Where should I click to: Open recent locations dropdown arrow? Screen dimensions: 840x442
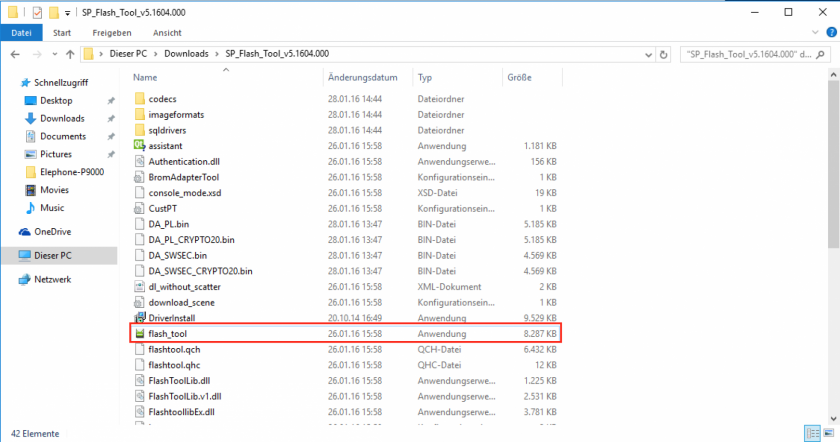click(55, 54)
